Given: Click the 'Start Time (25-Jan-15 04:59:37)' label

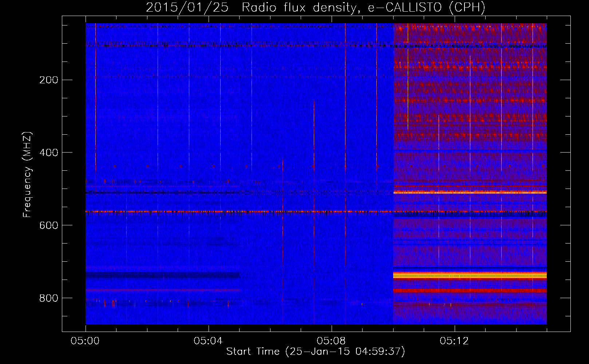Looking at the screenshot, I should 316,352.
